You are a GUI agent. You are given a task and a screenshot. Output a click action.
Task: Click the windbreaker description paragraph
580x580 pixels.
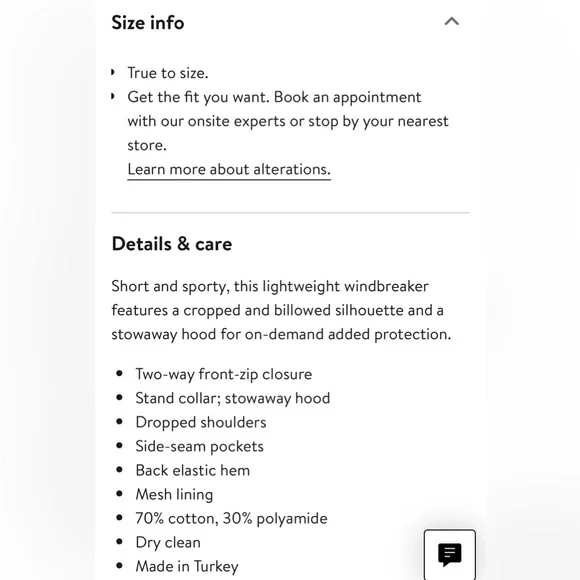281,310
